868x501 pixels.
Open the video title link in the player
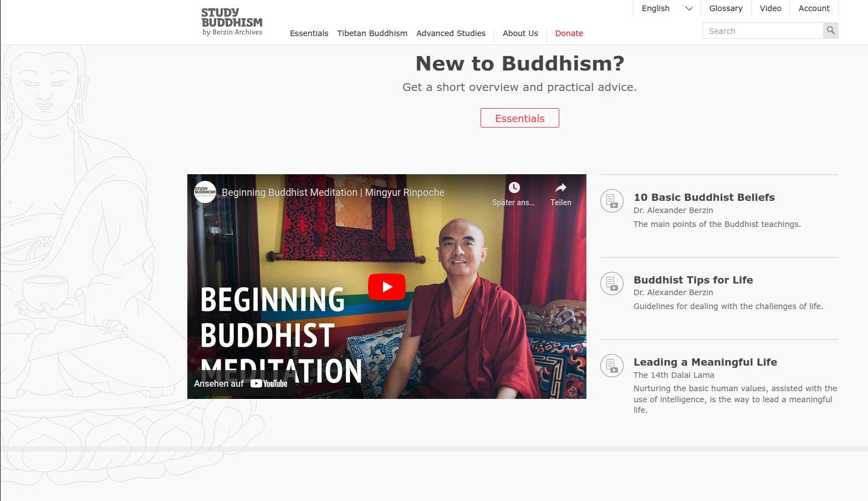333,193
